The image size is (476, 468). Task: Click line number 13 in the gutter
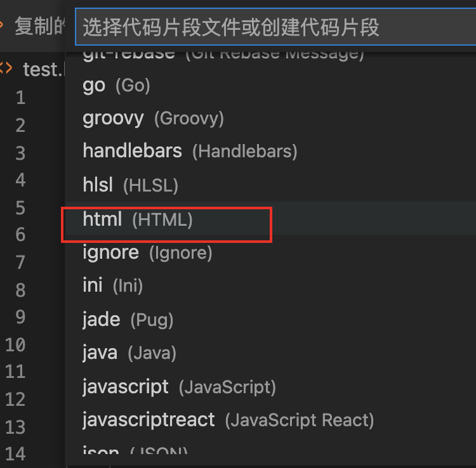[15, 427]
